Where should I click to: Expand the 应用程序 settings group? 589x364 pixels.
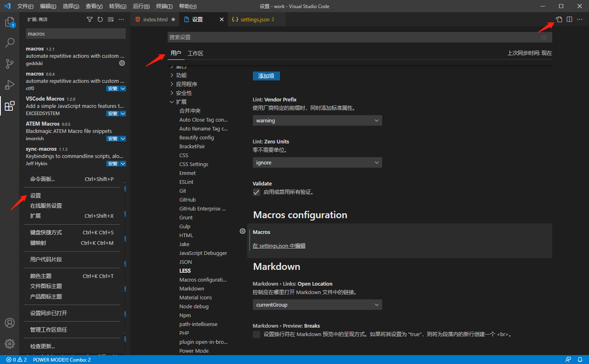click(x=172, y=84)
